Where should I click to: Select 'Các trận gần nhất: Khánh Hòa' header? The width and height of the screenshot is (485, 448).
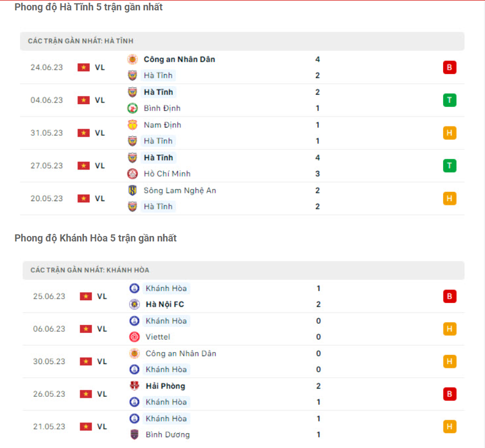pos(90,270)
